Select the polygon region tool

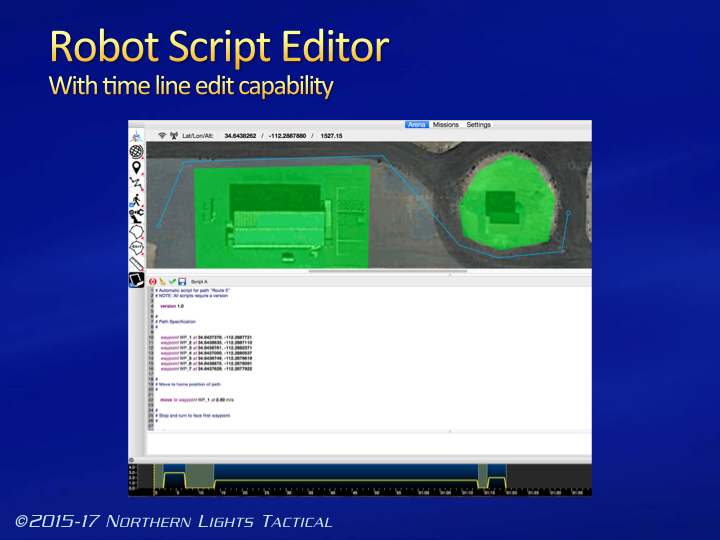[x=136, y=231]
